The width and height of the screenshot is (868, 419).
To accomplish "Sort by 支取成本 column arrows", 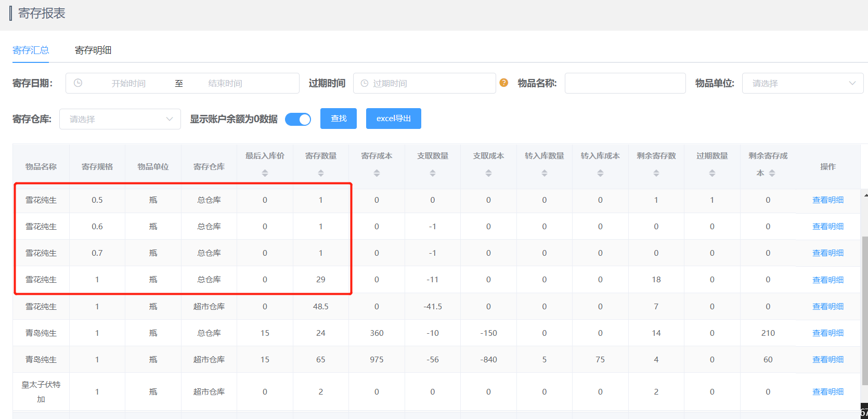I will pyautogui.click(x=488, y=173).
